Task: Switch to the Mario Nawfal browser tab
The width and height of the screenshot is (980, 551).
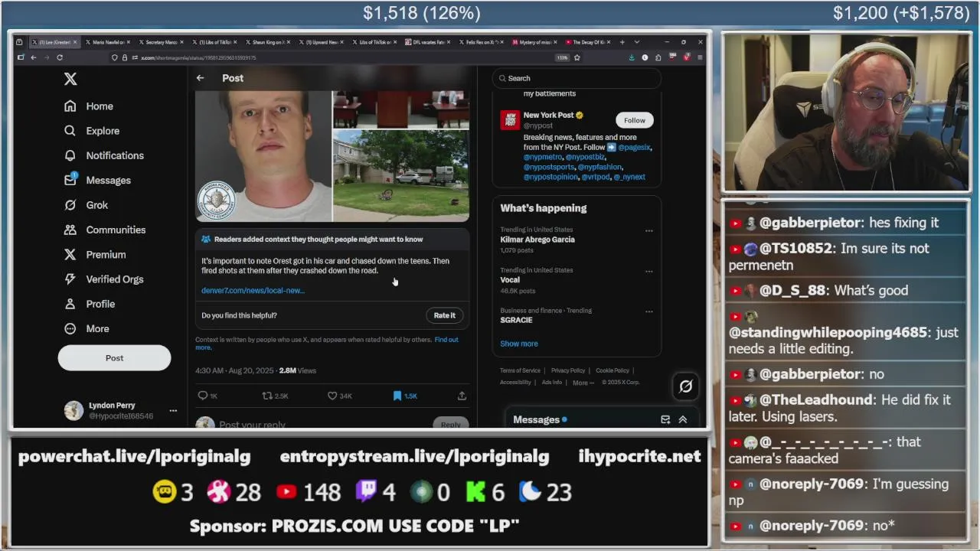Action: coord(108,42)
